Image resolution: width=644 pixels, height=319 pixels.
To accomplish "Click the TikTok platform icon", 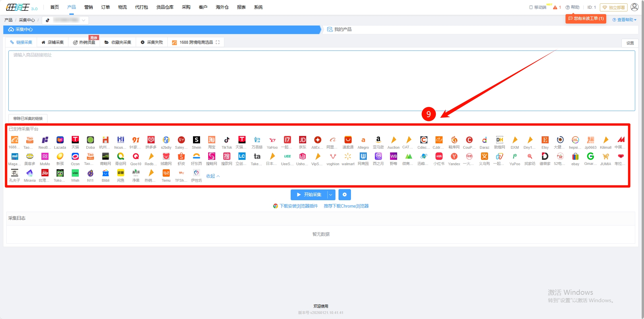I will (x=227, y=140).
